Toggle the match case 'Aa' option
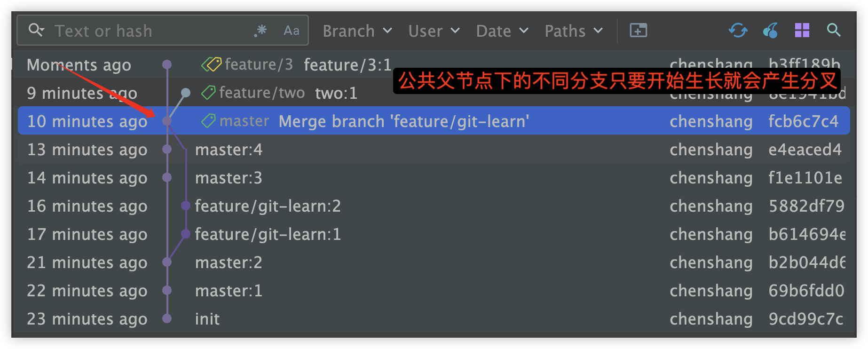 point(292,31)
